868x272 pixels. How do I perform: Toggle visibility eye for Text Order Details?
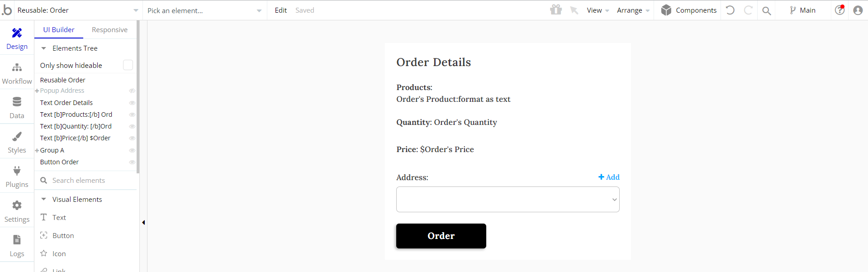(x=132, y=103)
